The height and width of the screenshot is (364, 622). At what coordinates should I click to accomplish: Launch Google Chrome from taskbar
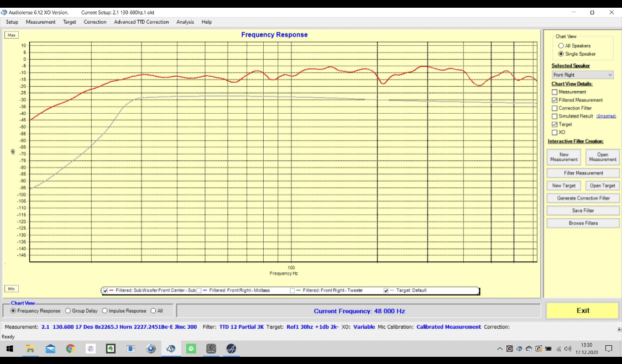pos(70,349)
